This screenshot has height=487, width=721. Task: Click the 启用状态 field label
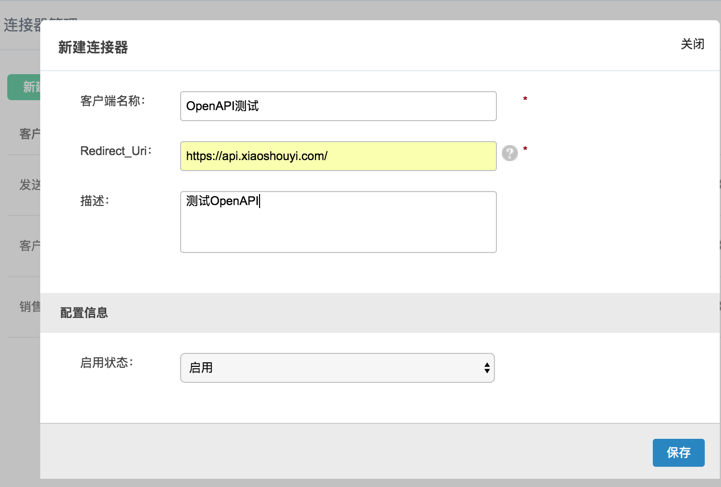106,363
